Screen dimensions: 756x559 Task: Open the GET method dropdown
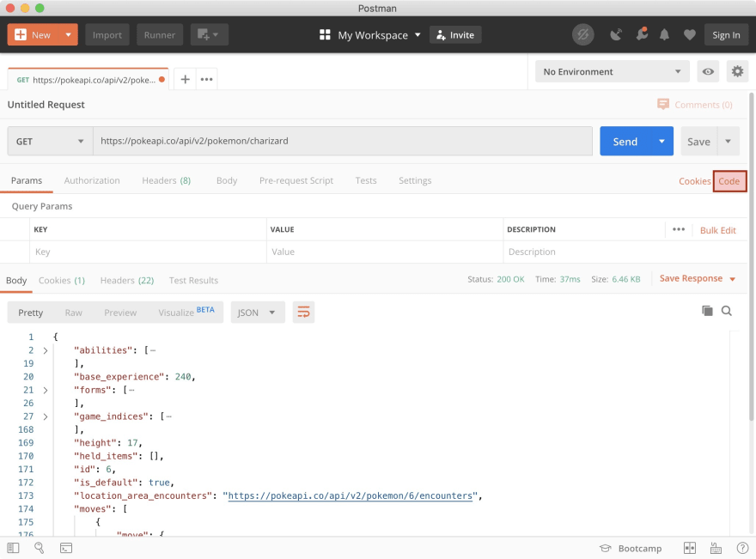[50, 141]
